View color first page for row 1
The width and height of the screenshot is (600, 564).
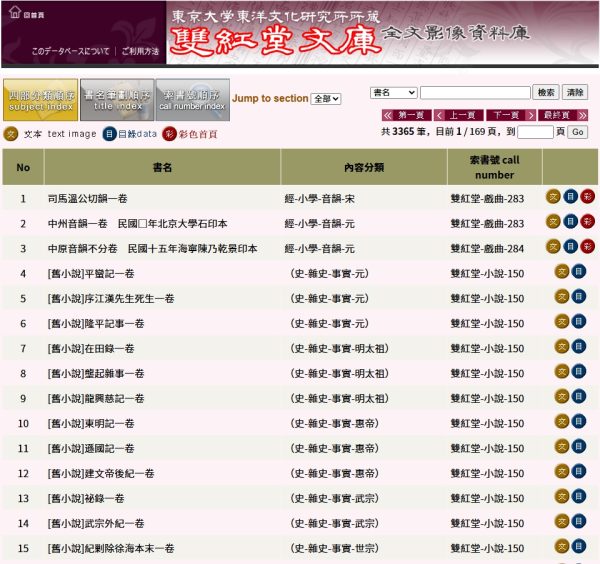[587, 197]
